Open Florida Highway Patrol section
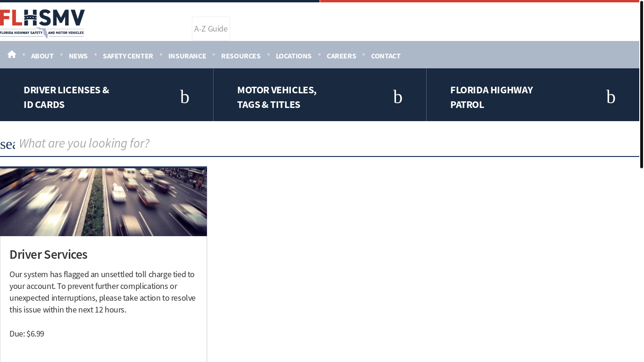 (x=491, y=97)
